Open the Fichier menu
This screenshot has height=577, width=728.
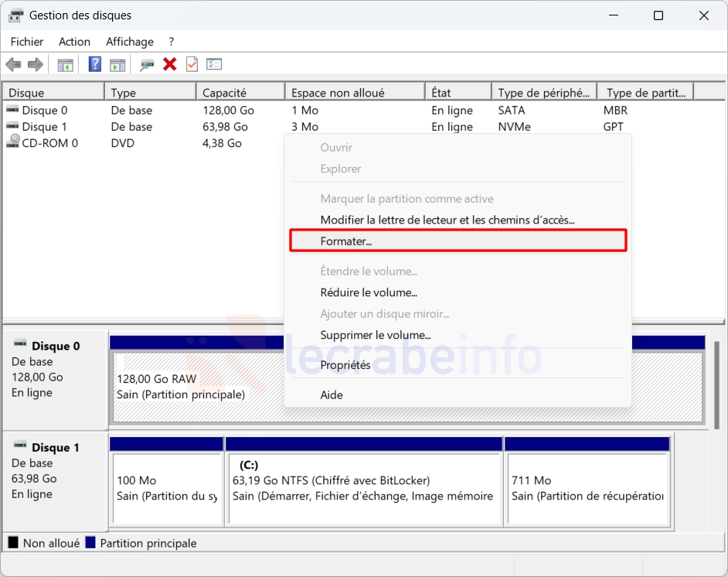pyautogui.click(x=27, y=42)
